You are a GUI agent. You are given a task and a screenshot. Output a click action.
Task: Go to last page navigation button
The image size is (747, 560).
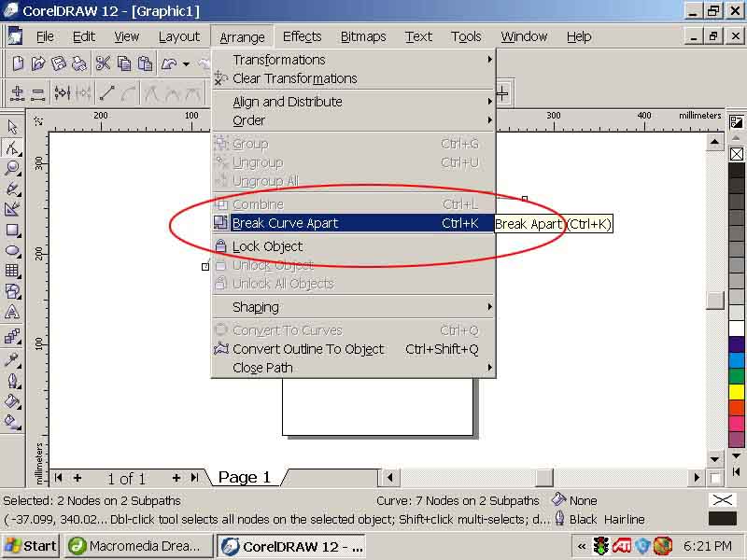click(194, 477)
